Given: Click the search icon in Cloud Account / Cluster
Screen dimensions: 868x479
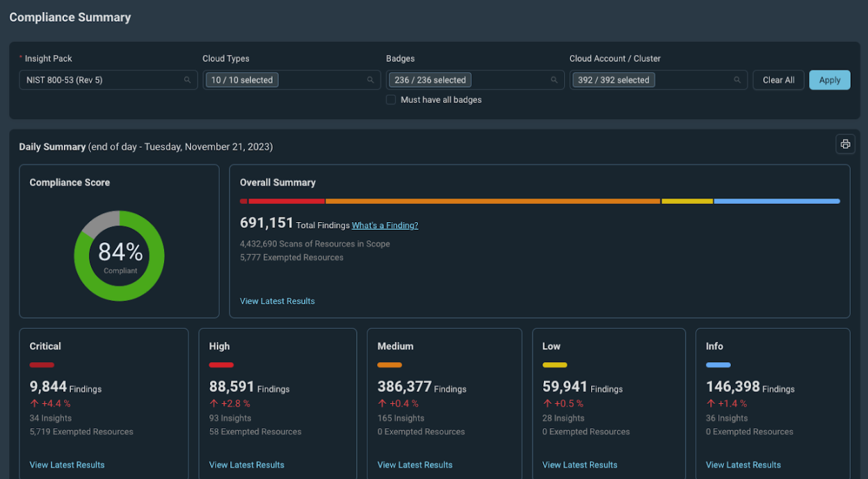Looking at the screenshot, I should coord(737,79).
